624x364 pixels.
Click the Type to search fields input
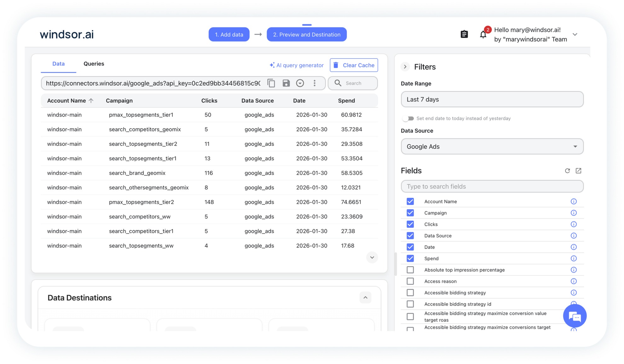coord(492,187)
